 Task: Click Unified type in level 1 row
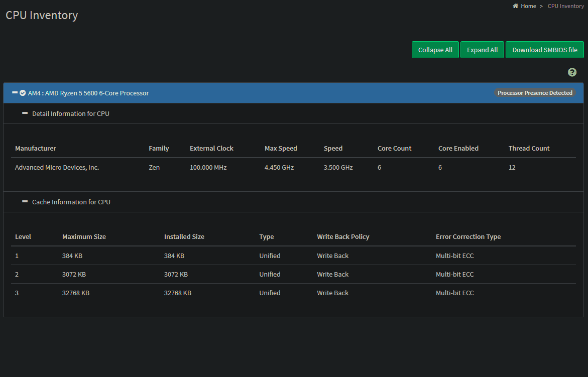(270, 256)
